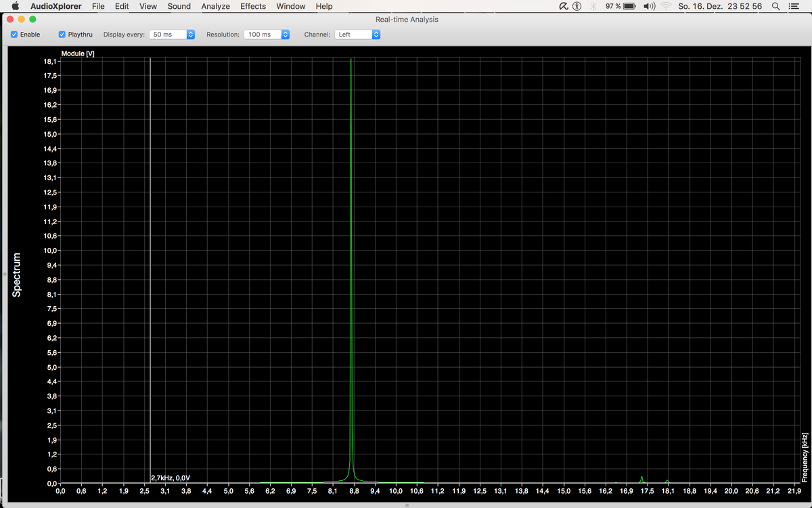
Task: Zoom the Real-time Analysis window with green button
Action: click(32, 19)
